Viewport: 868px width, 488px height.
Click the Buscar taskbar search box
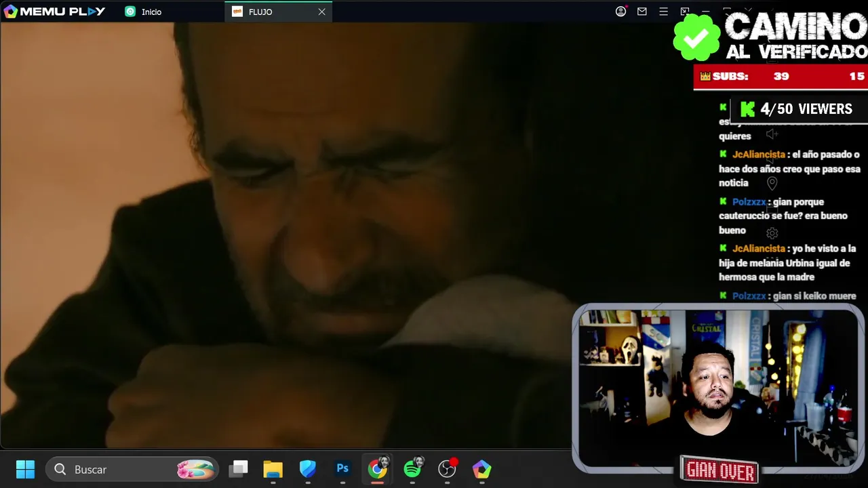point(132,469)
